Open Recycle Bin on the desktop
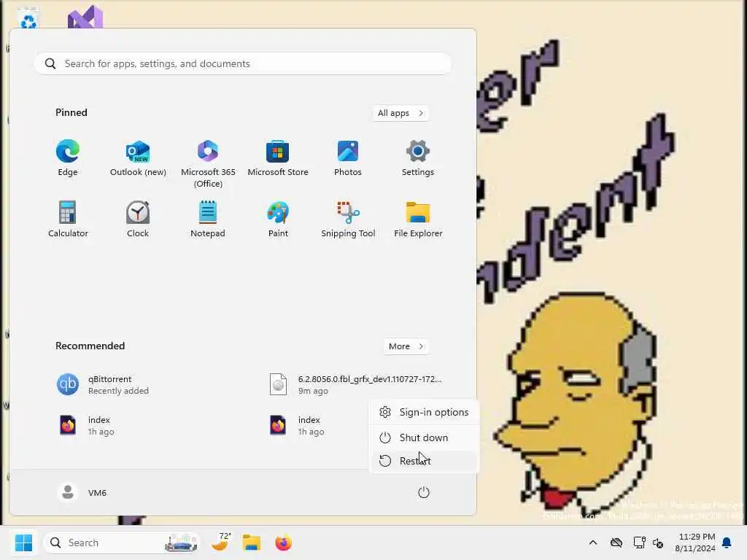The image size is (747, 560). [x=28, y=18]
